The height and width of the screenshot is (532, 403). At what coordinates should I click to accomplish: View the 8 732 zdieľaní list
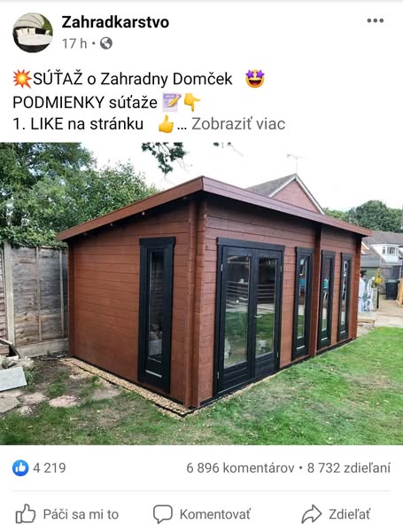click(349, 468)
